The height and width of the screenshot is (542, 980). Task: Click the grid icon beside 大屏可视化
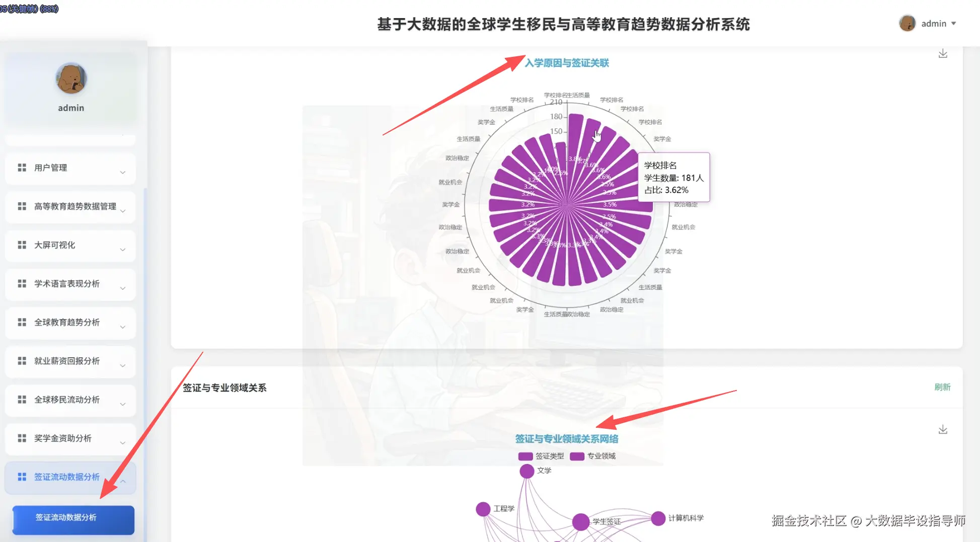click(x=22, y=245)
